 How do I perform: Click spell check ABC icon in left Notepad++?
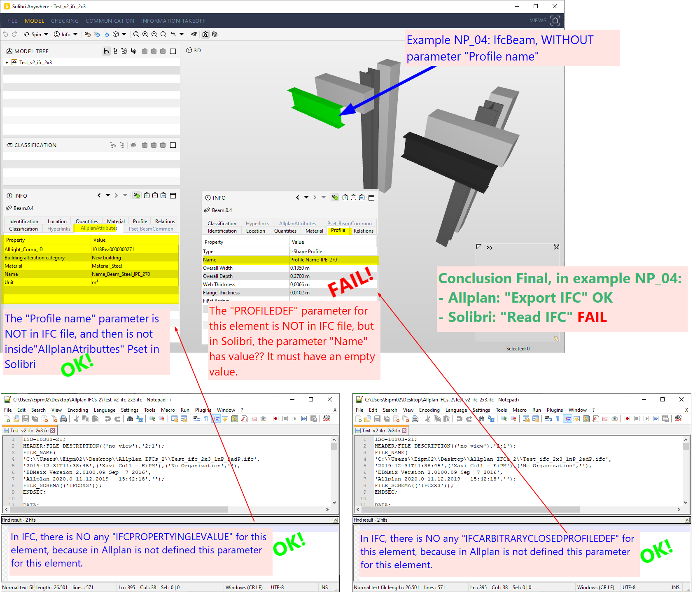pos(327,418)
